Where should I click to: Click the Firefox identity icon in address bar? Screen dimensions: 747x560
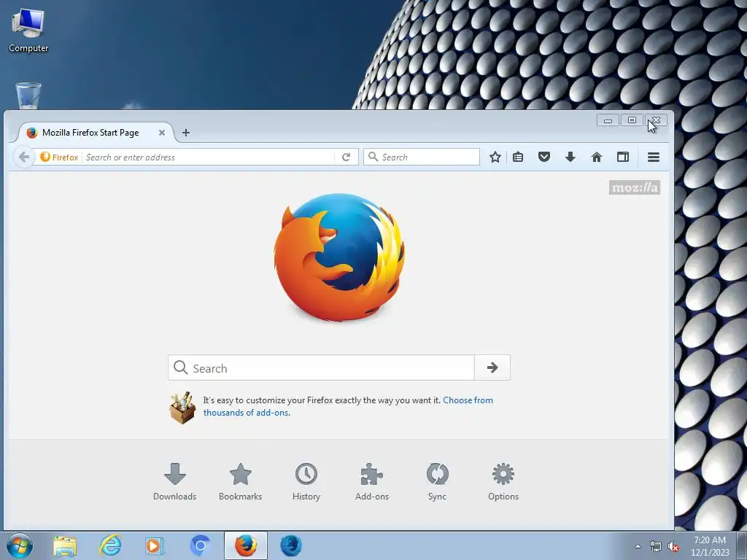[59, 157]
